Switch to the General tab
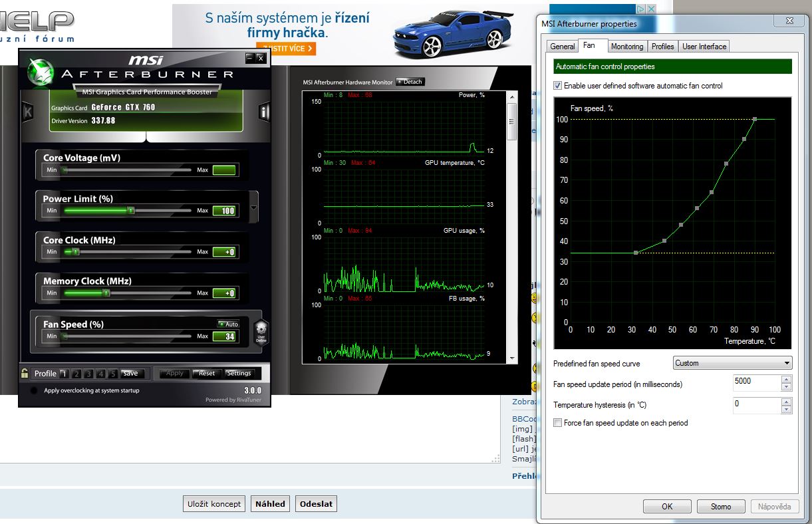This screenshot has width=812, height=524. pos(563,47)
